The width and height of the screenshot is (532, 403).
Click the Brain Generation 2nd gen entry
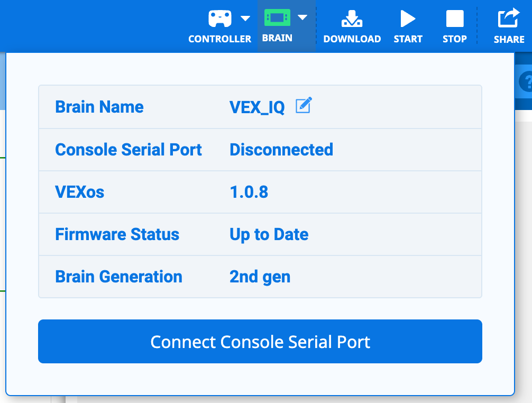260,277
